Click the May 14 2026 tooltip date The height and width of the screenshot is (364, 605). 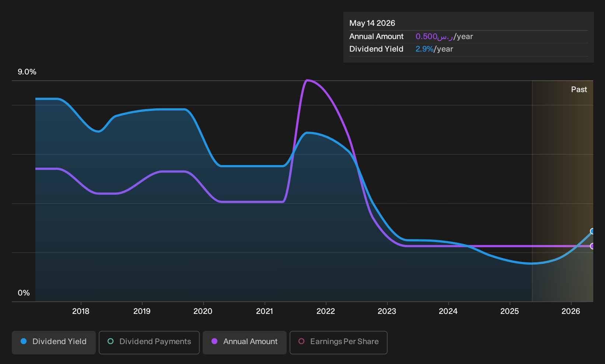coord(372,23)
